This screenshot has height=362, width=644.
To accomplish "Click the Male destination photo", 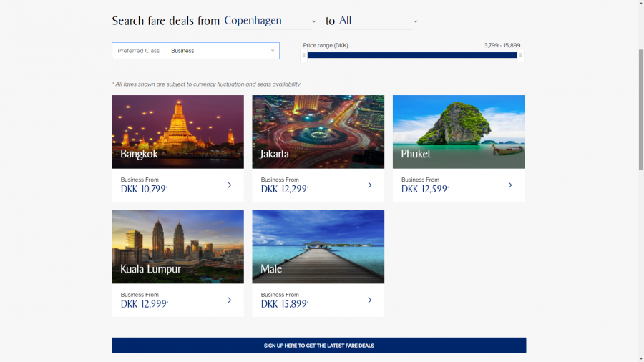I will pyautogui.click(x=318, y=247).
